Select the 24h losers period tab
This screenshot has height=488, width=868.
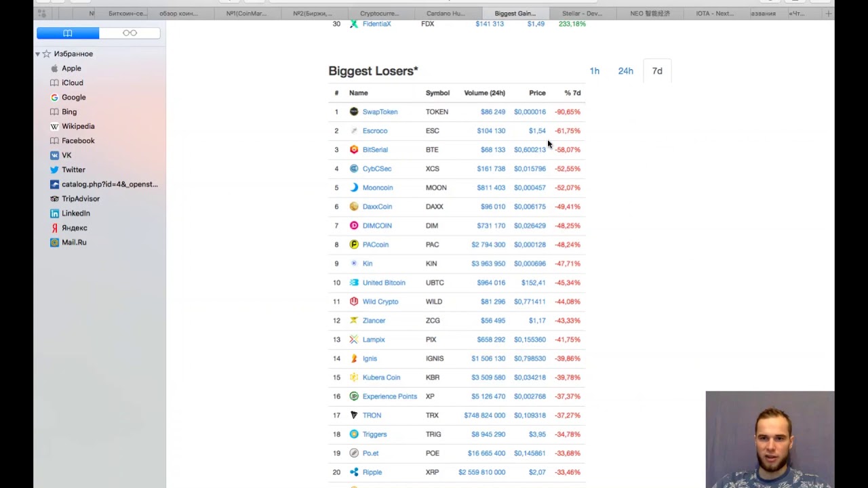tap(626, 71)
